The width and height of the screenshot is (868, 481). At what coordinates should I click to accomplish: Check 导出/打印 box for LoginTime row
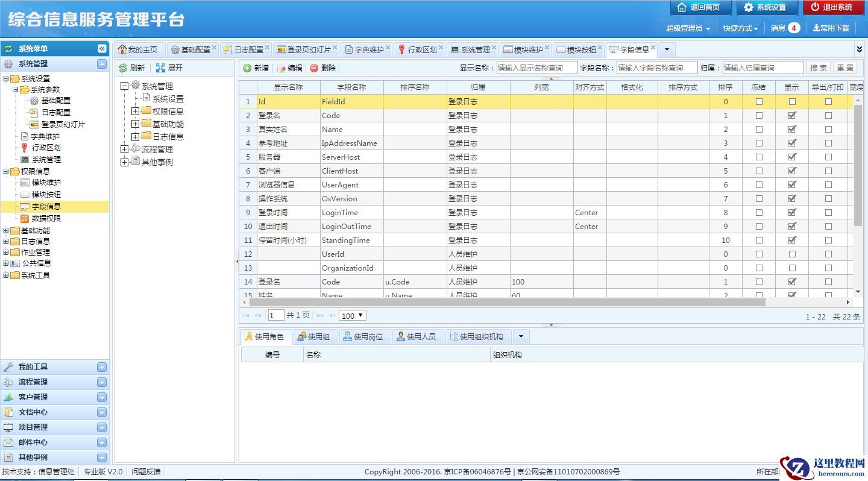coord(828,213)
